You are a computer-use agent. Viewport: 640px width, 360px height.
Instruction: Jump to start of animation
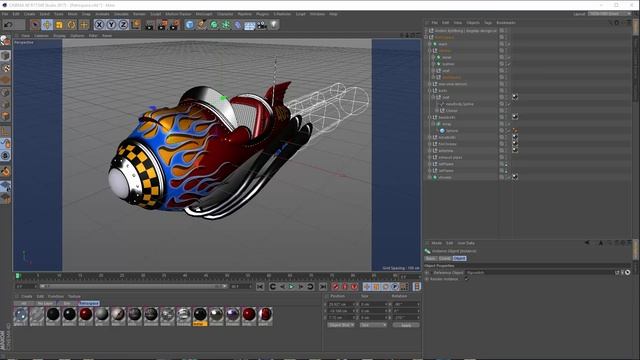(x=260, y=287)
